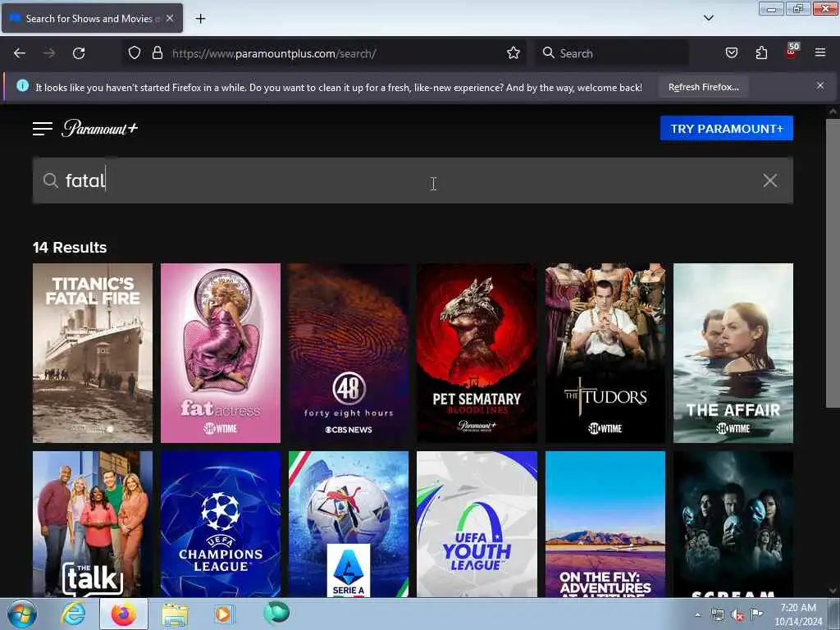Launch Internet Explorer from the taskbar
This screenshot has width=840, height=630.
pos(73,614)
